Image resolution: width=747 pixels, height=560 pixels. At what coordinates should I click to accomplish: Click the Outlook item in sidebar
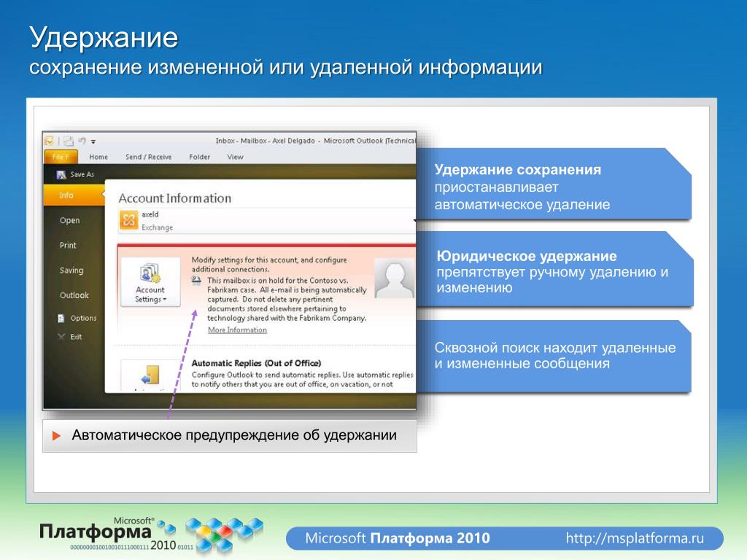click(74, 295)
